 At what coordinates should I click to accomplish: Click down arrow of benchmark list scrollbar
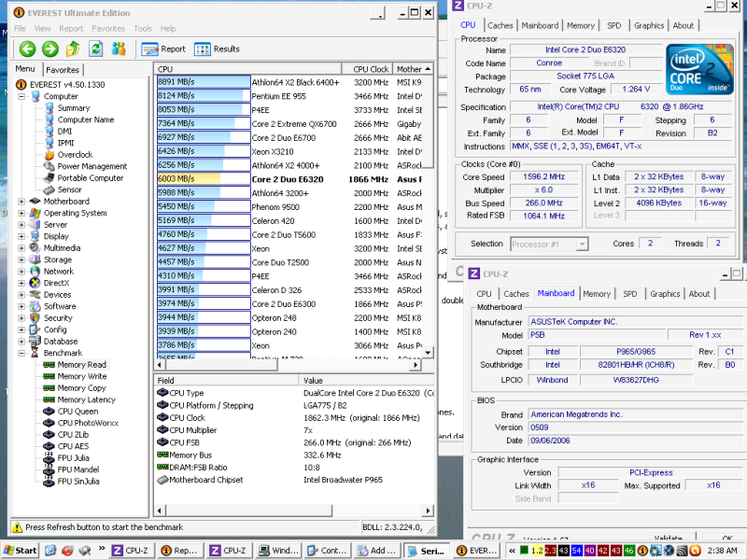pos(429,353)
